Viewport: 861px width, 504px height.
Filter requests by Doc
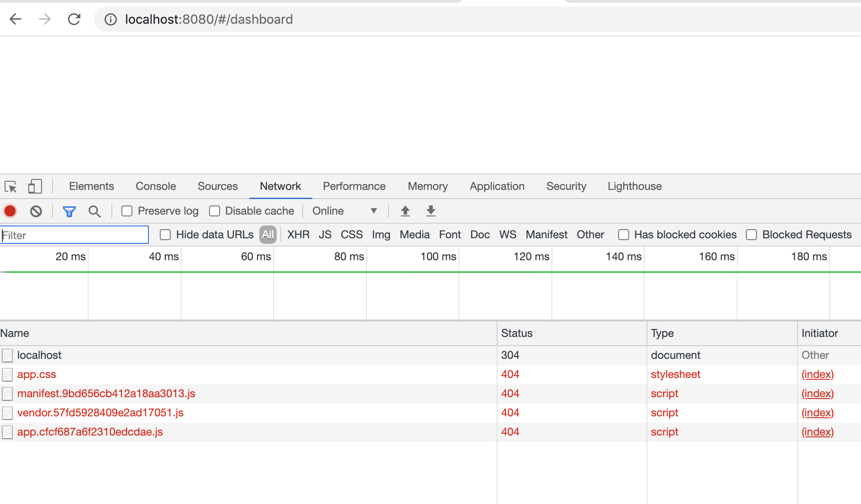(x=480, y=235)
